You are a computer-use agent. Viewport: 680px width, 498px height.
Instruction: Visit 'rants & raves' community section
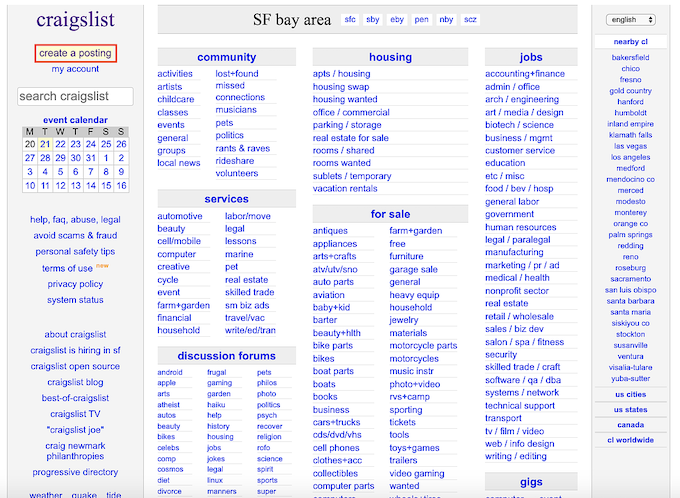pos(242,148)
